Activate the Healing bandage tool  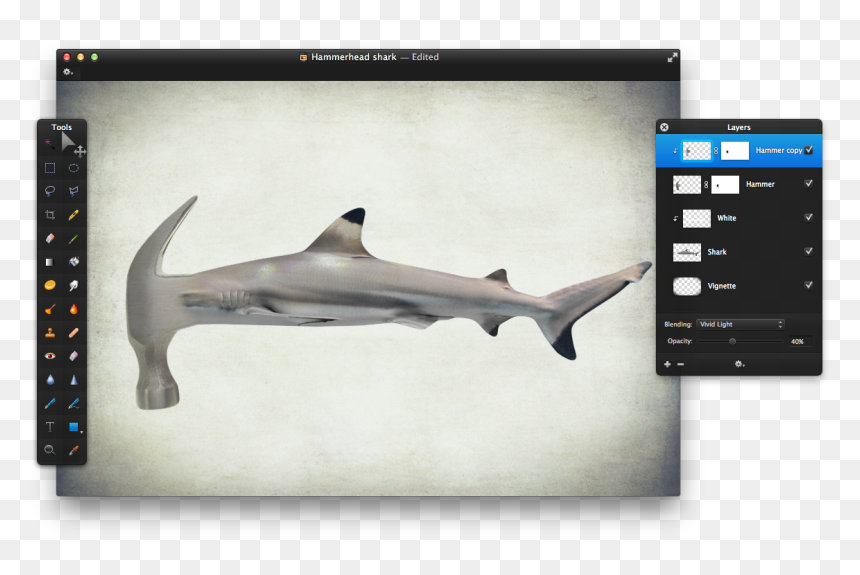(73, 332)
